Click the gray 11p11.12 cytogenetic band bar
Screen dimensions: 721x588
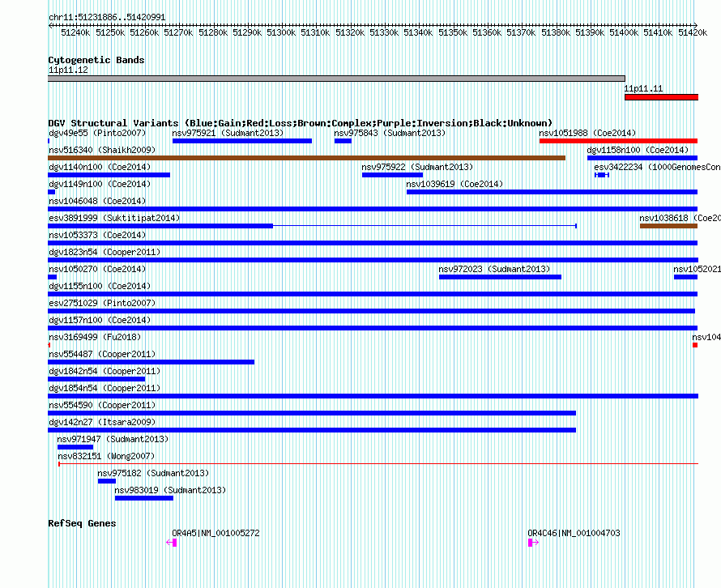coord(336,79)
